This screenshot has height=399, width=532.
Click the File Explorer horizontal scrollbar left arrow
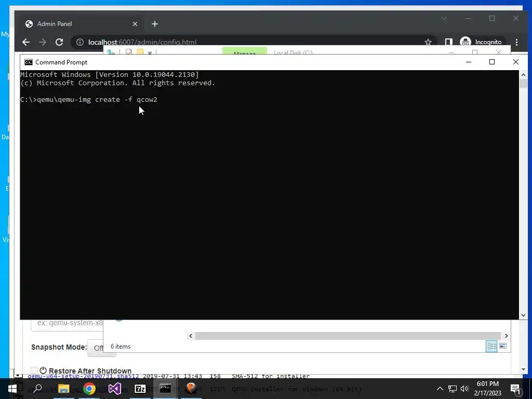191,336
